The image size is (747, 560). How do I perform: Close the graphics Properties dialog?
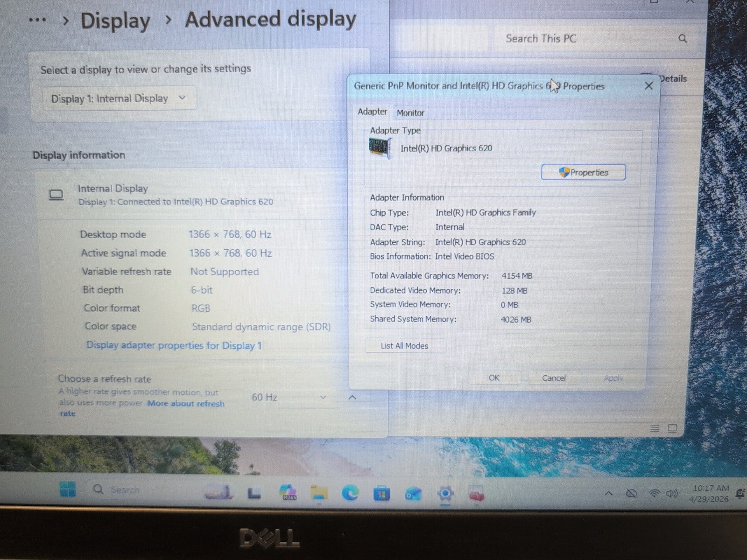(648, 86)
